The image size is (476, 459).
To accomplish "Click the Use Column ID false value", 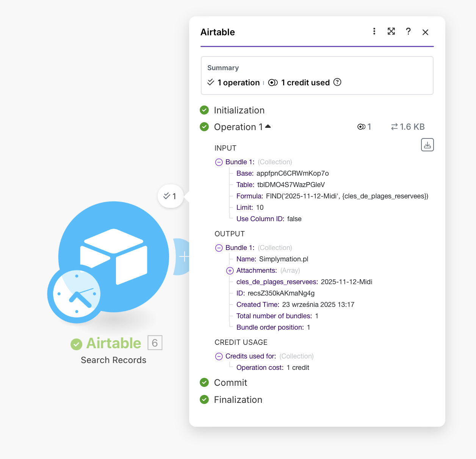I will coord(294,219).
